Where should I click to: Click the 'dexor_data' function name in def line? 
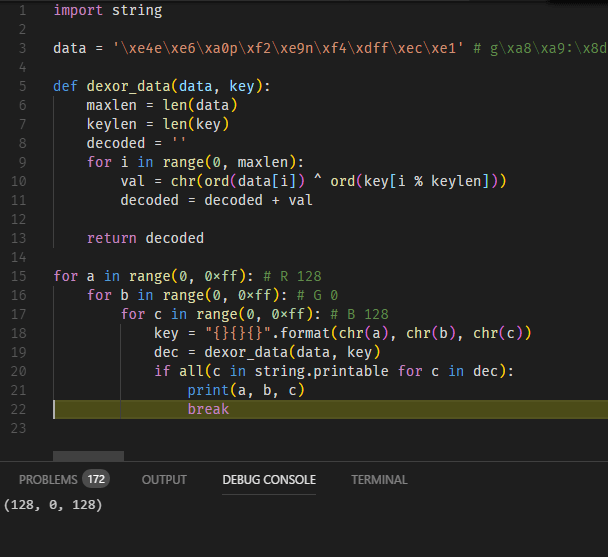(128, 86)
